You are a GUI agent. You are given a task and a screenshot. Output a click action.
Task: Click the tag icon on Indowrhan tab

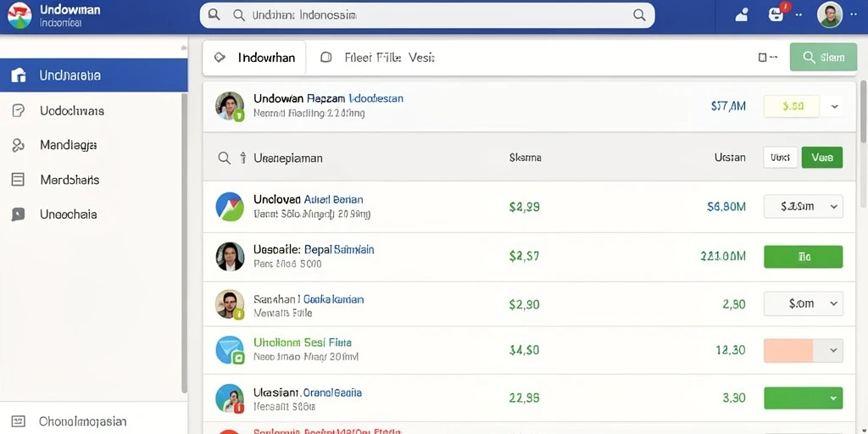coord(220,58)
